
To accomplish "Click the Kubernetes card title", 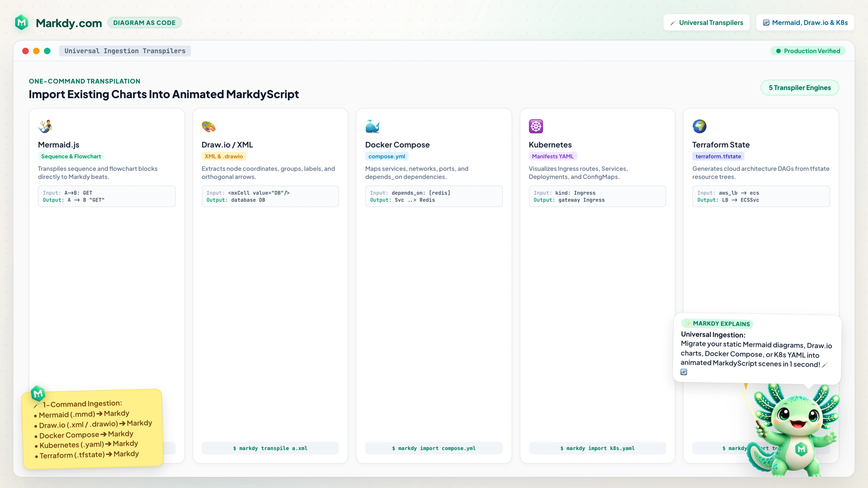I will coord(550,145).
